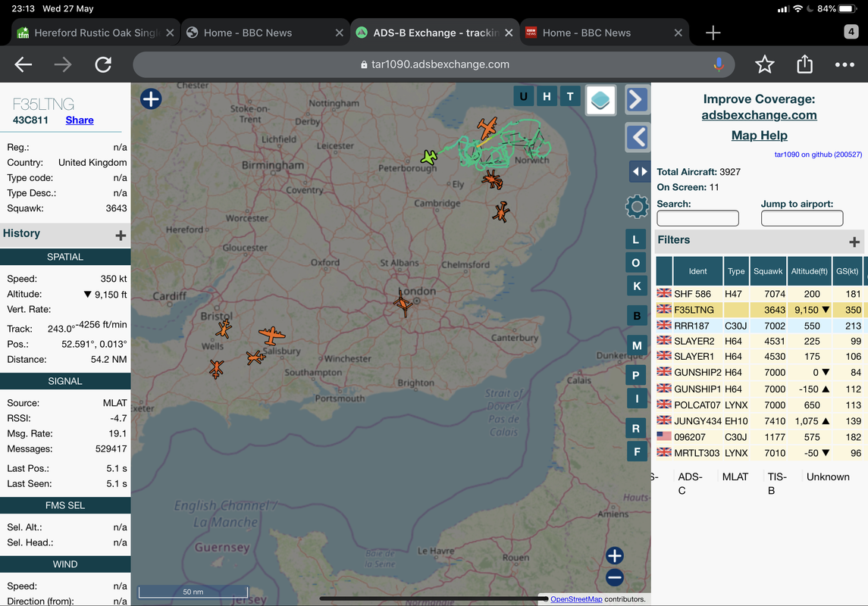Open tar1090 on github link
The width and height of the screenshot is (868, 606).
pyautogui.click(x=818, y=155)
